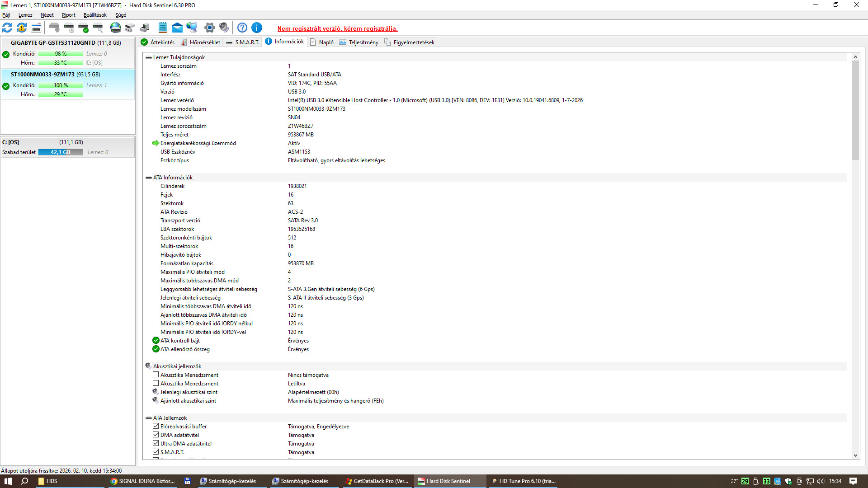Collapse the Lemez Tulajdonságok section
This screenshot has height=488, width=868.
coord(148,57)
